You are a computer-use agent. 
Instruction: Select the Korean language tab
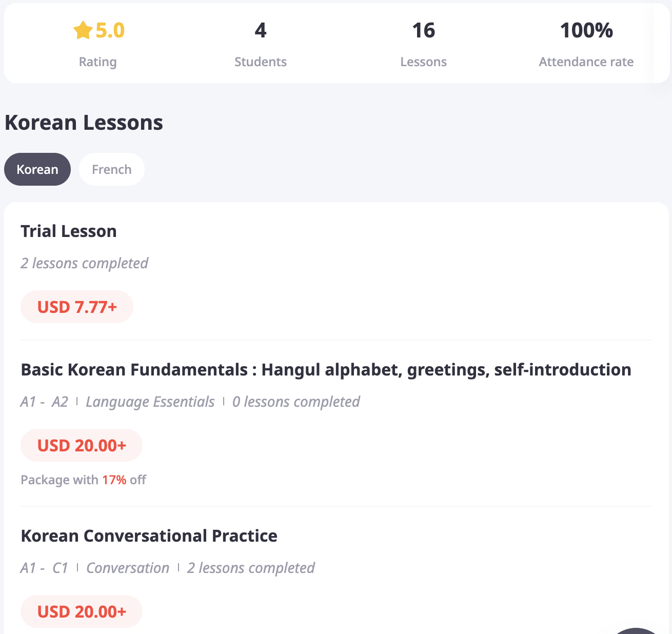(x=37, y=169)
